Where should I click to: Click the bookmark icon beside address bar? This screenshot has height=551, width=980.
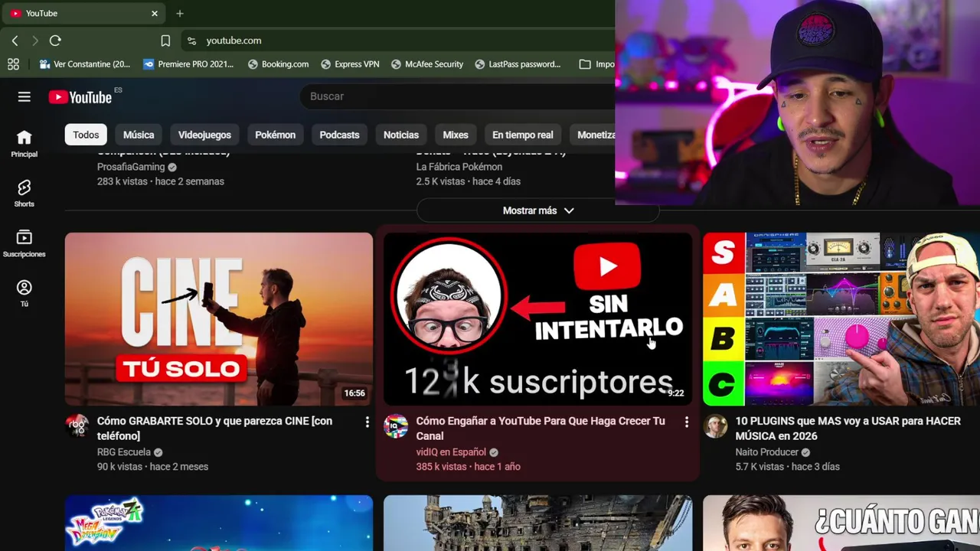click(x=165, y=41)
